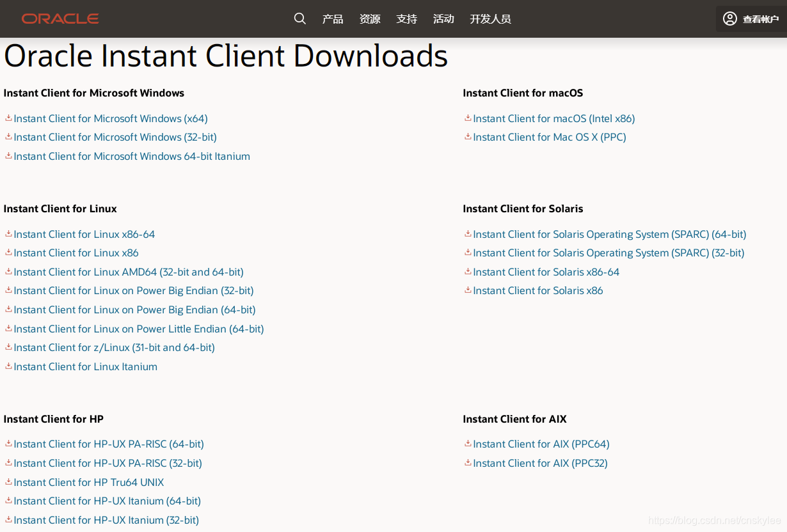Screen dimensions: 787x532
Task: Click Instant Client for Solaris Operating System (SPARC) (64-bit)
Action: point(609,234)
